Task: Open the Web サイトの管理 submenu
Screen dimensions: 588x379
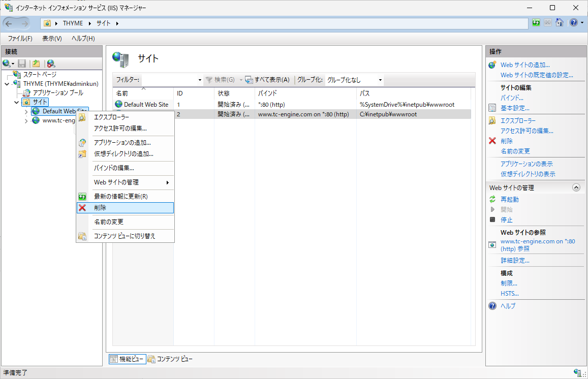Action: (125, 182)
